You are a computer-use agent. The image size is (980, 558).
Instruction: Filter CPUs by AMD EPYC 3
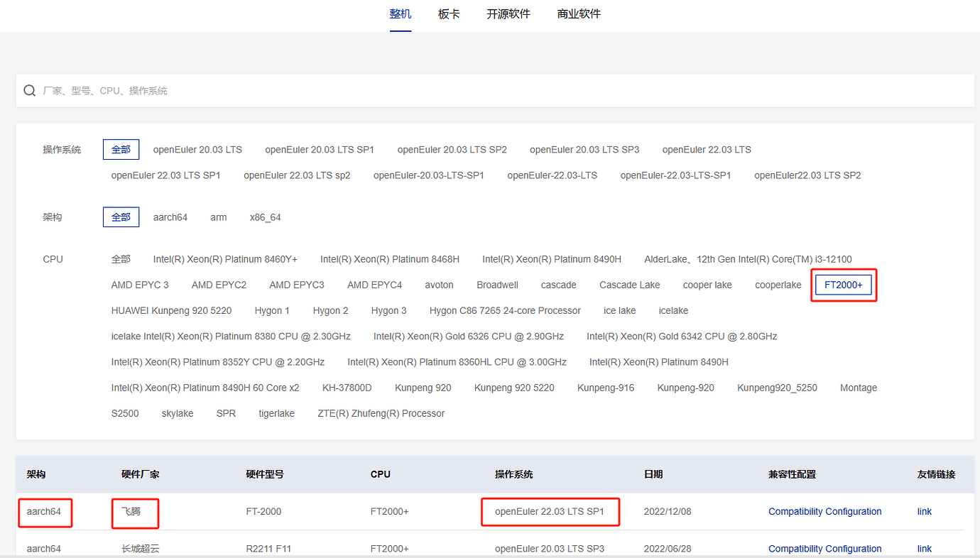click(140, 284)
